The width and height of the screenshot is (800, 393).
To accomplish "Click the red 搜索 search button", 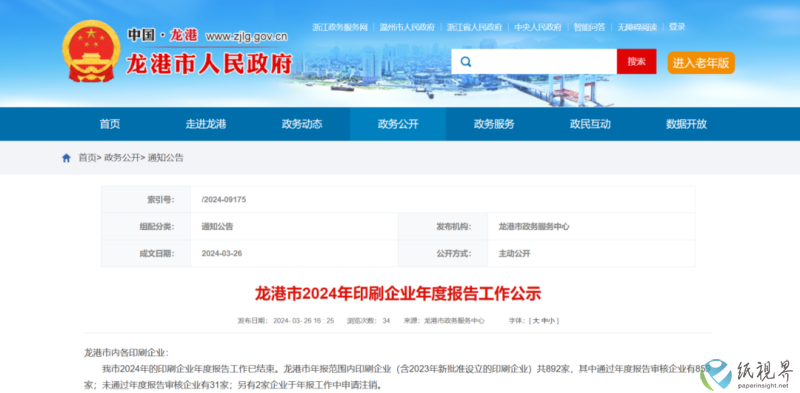I will click(636, 62).
